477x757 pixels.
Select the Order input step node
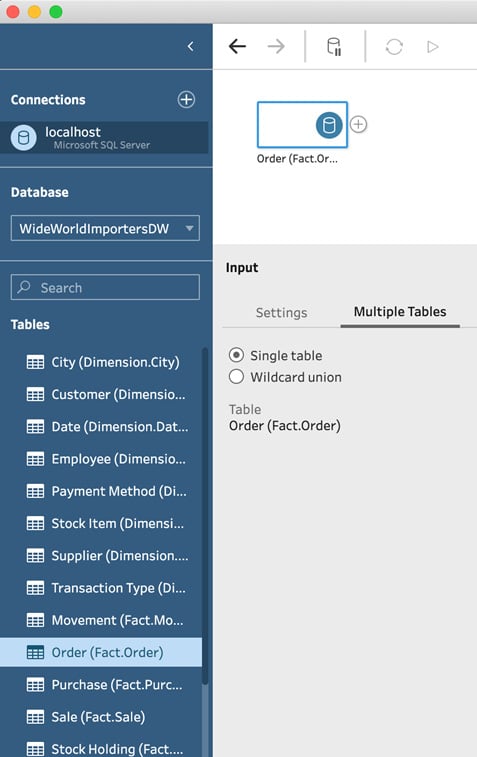[302, 125]
